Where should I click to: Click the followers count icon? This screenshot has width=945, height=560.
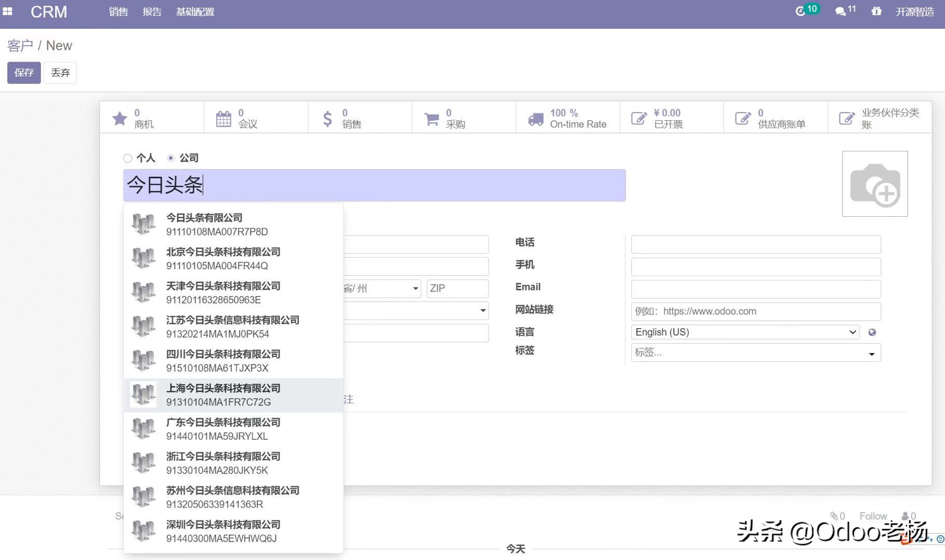pyautogui.click(x=909, y=516)
